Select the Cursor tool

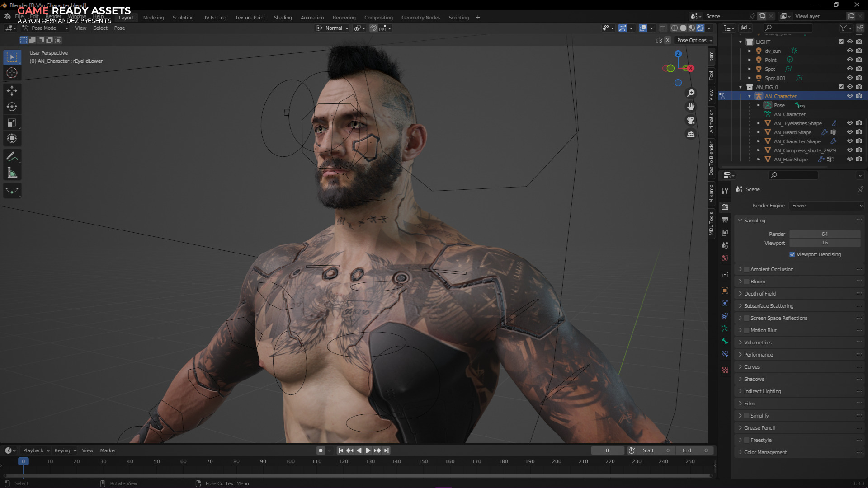[12, 73]
